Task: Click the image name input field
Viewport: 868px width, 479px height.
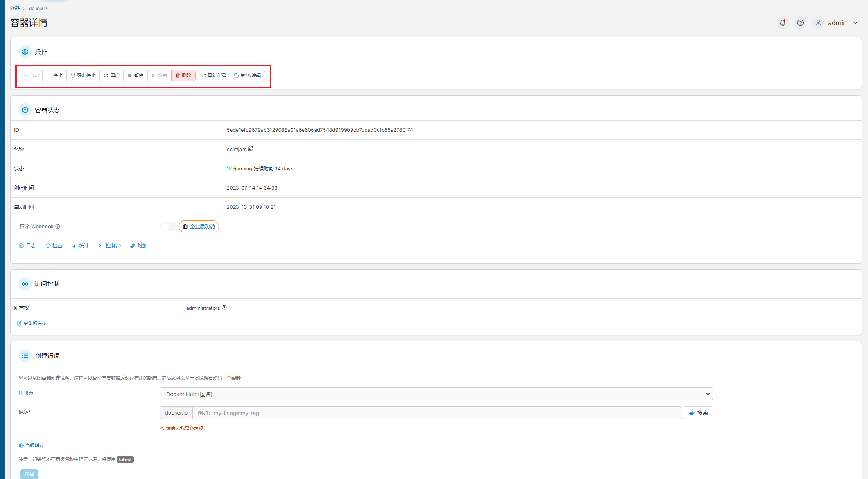Action: [x=437, y=413]
